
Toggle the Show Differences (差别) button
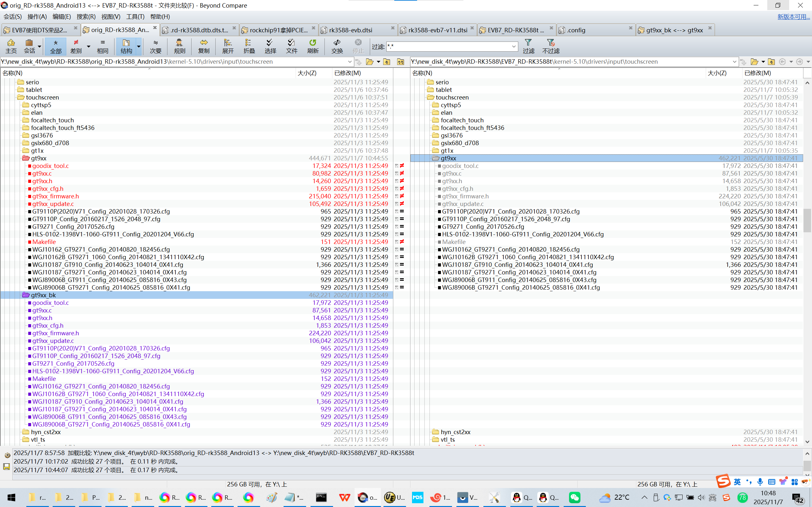pos(76,46)
